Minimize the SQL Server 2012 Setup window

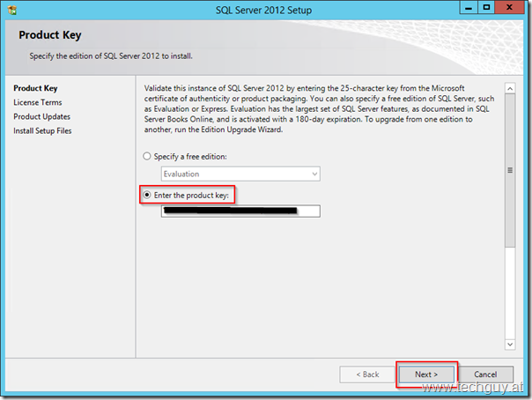469,7
